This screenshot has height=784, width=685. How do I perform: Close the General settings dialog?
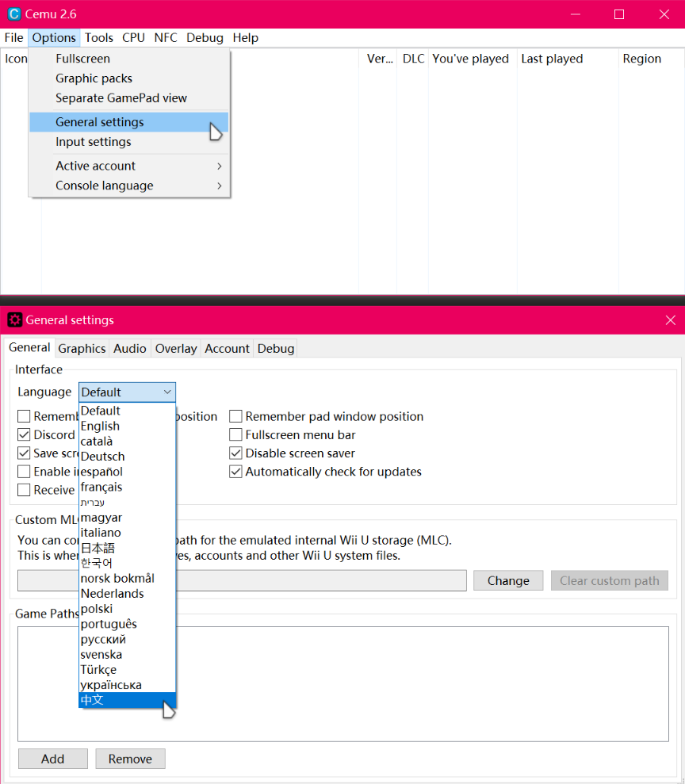click(x=670, y=320)
